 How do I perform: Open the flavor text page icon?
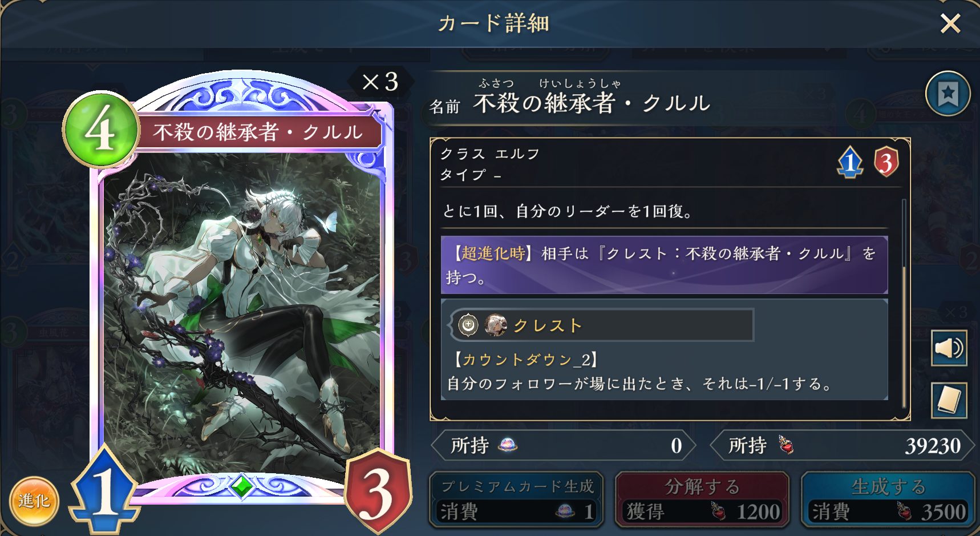(x=949, y=400)
